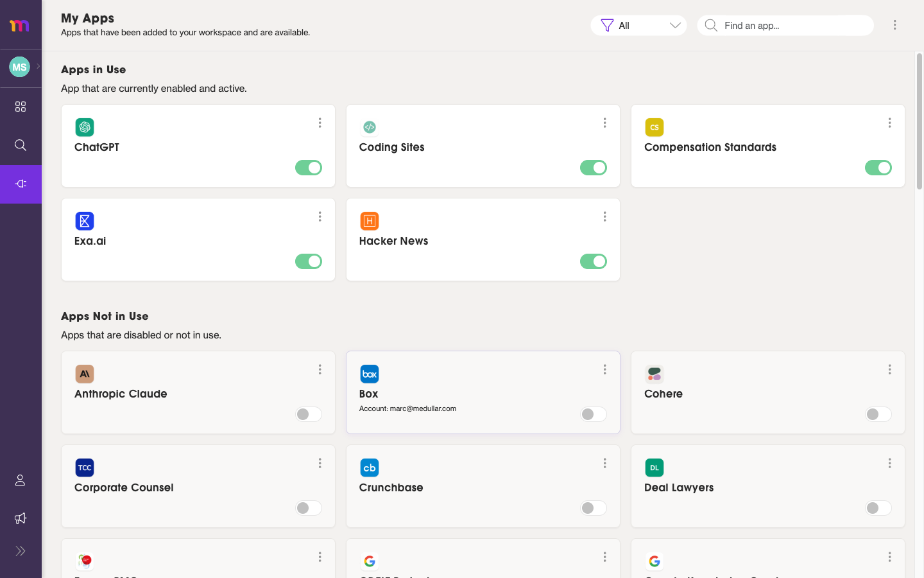
Task: Click the vertical scrollbar thumb
Action: 919,121
